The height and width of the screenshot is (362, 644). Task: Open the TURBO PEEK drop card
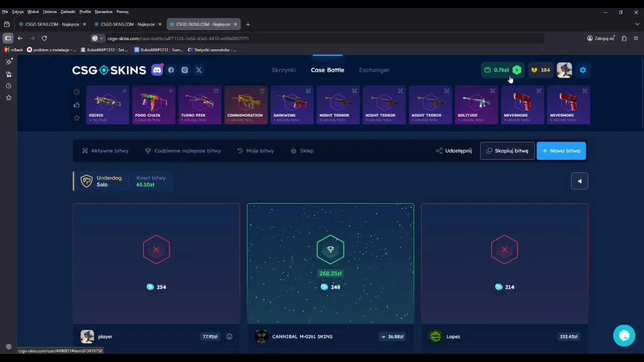coord(200,105)
